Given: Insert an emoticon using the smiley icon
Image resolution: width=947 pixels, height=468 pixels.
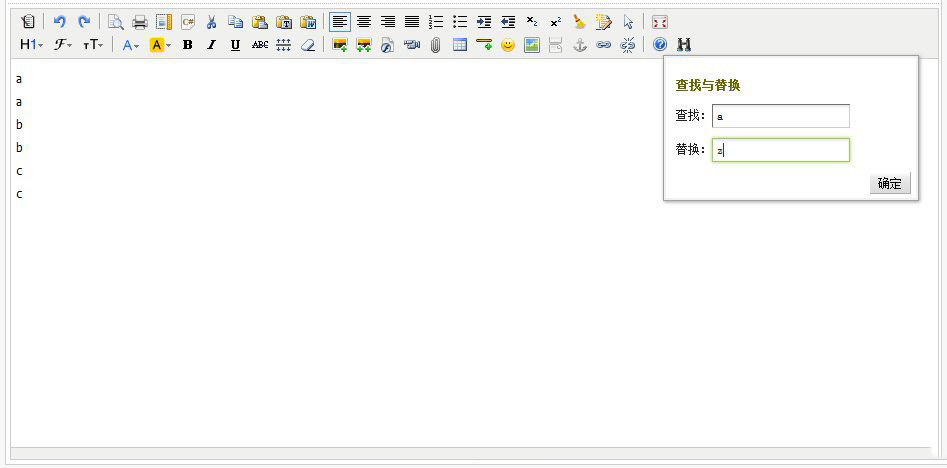Looking at the screenshot, I should [x=508, y=45].
